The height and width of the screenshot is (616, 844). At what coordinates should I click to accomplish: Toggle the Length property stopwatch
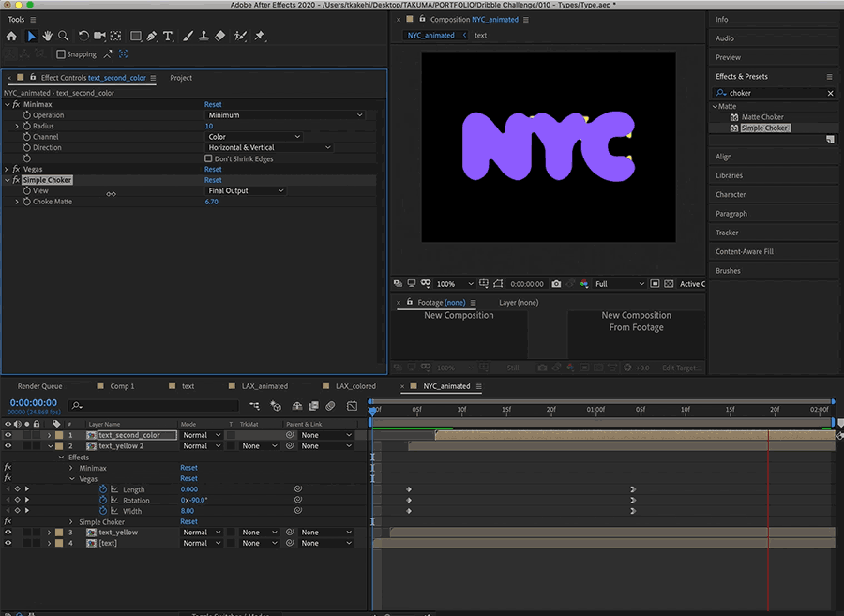click(x=103, y=489)
